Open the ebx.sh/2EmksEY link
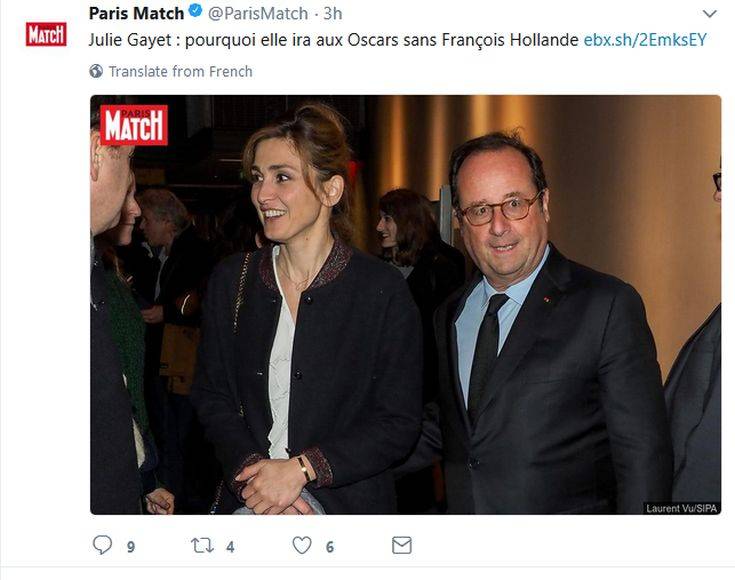 click(x=645, y=40)
